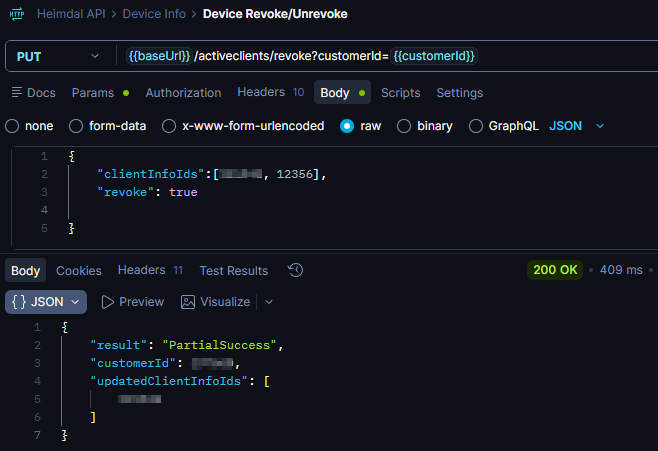Screen dimensions: 658x451
Task: Open the Settings tab
Action: [x=460, y=93]
